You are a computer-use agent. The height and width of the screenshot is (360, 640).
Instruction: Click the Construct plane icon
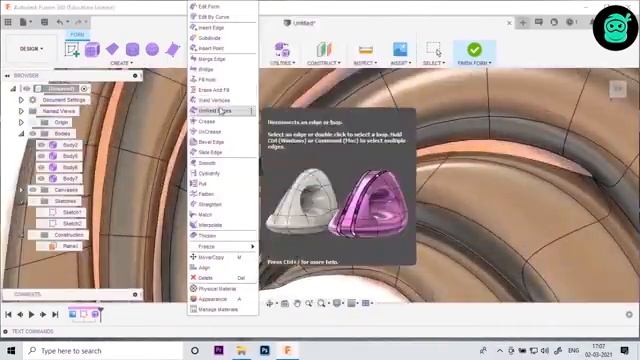coord(324,49)
